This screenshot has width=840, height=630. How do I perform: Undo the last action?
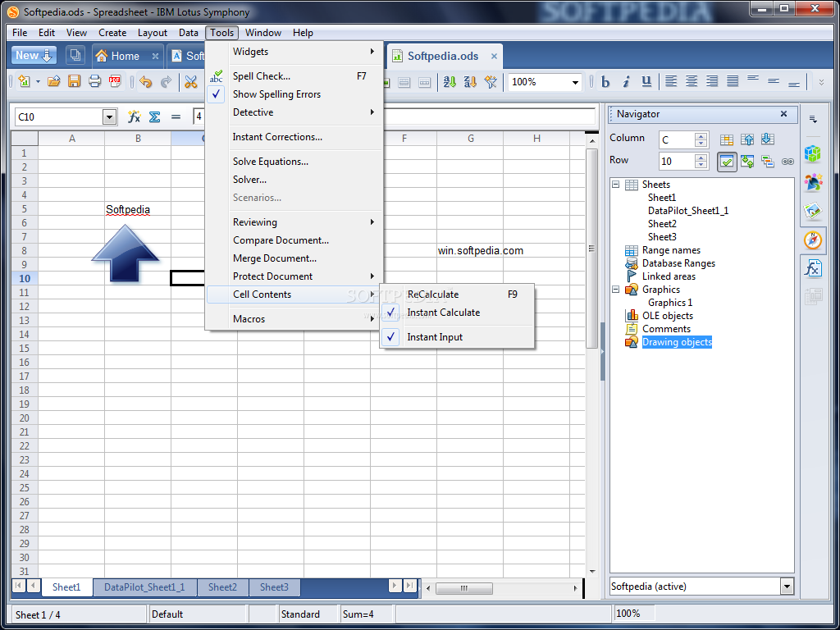pyautogui.click(x=146, y=81)
